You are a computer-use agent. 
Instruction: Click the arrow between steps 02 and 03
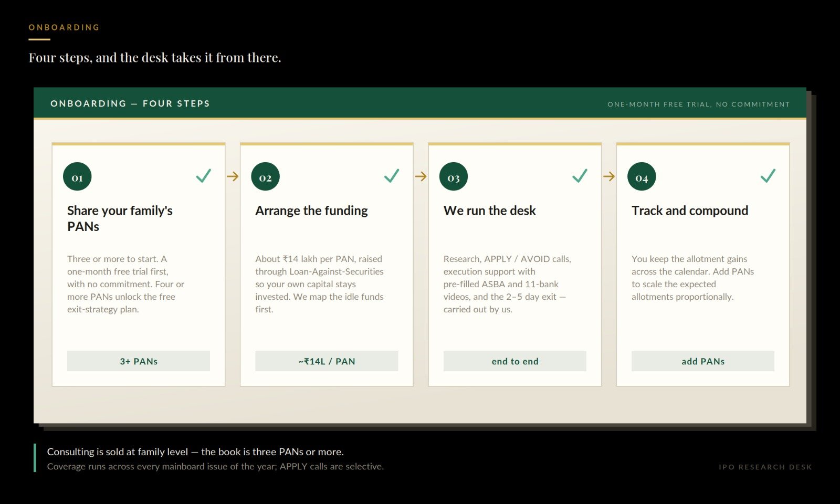point(421,176)
